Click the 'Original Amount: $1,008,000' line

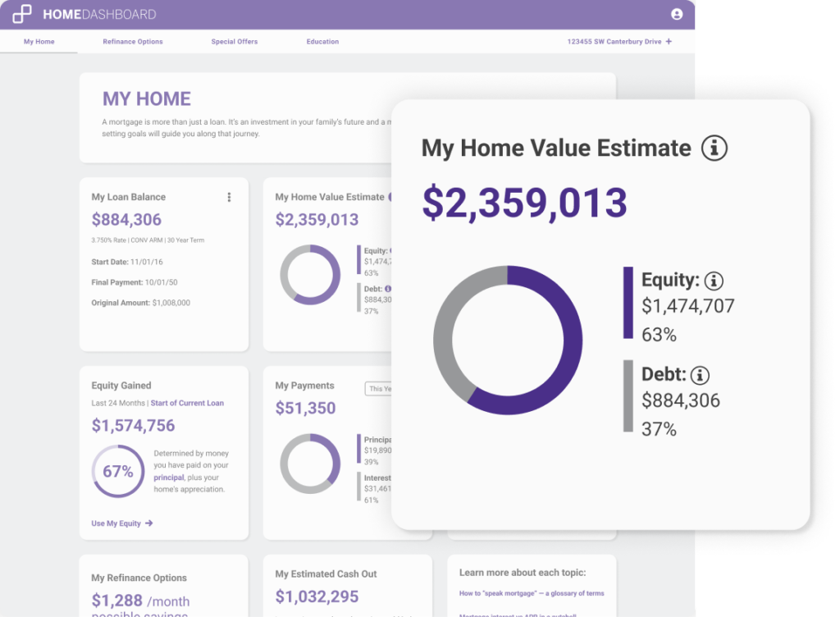[141, 303]
